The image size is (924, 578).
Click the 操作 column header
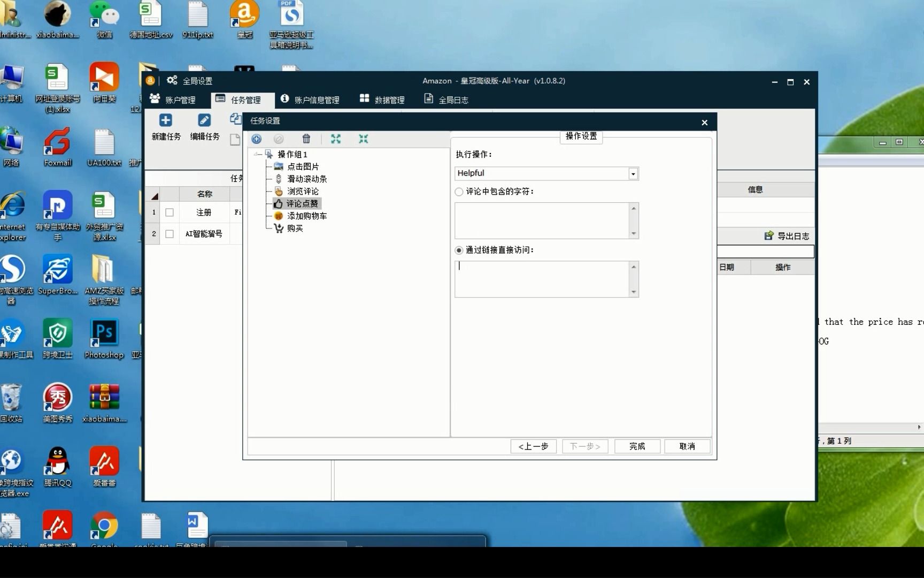(x=783, y=267)
